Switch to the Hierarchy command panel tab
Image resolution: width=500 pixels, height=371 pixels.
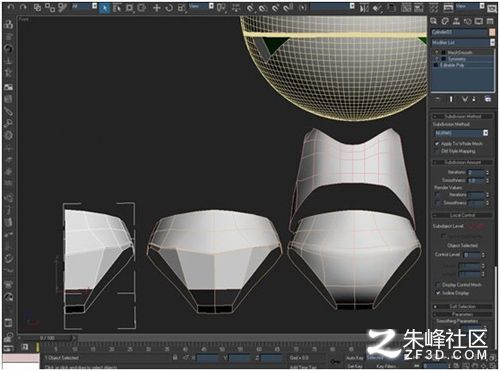(x=456, y=21)
